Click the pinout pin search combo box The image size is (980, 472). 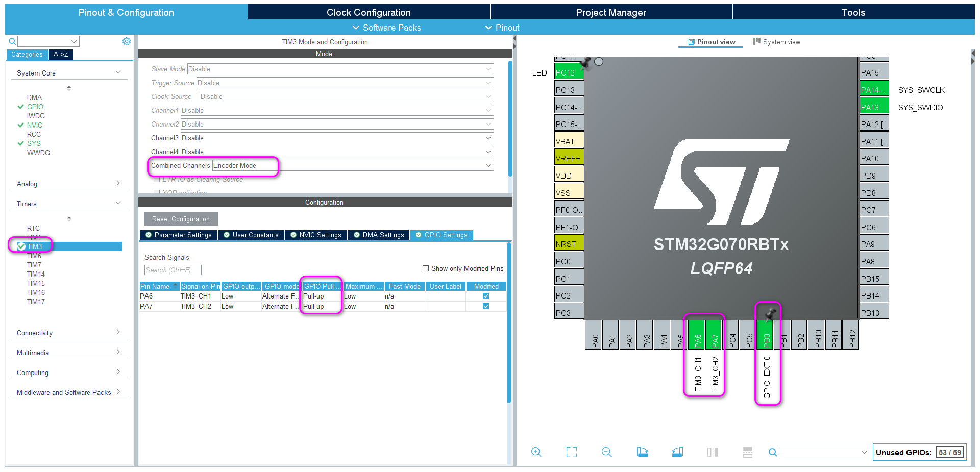click(824, 452)
